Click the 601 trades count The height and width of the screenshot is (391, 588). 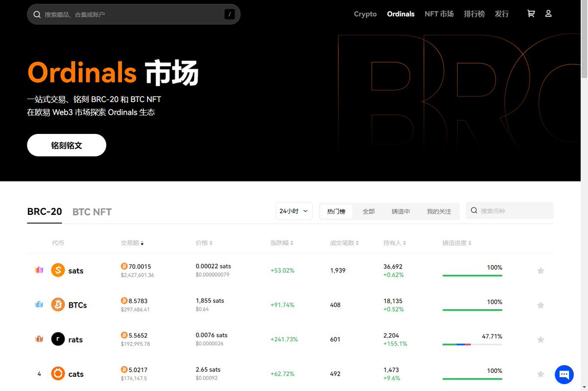click(335, 339)
